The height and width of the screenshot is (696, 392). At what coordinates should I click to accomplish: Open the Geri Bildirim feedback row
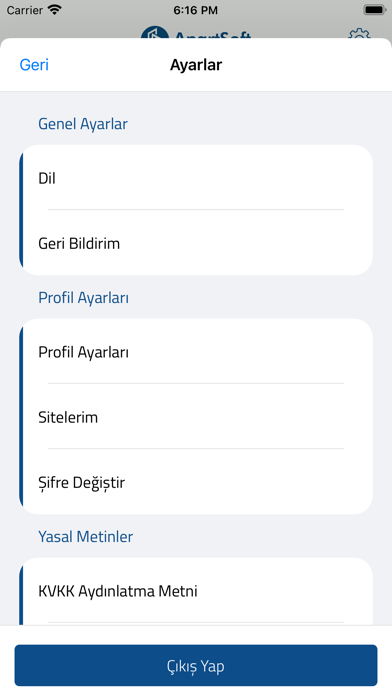(x=196, y=243)
